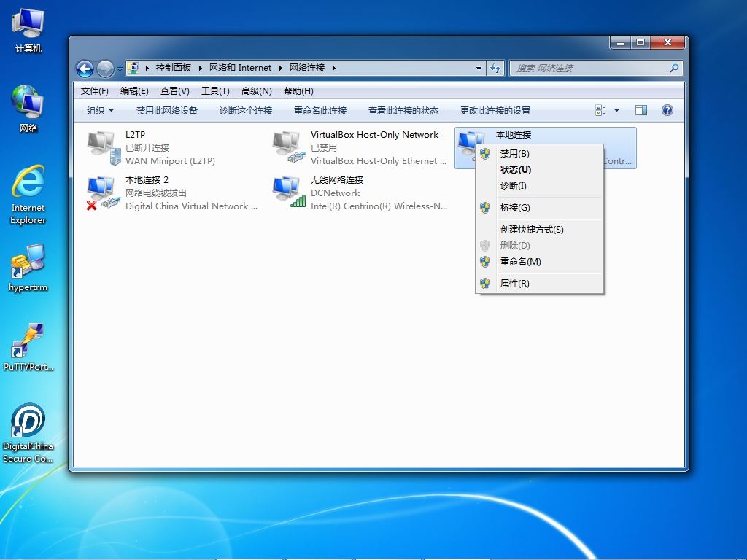Open the hypertrm desktop shortcut
747x560 pixels.
click(28, 267)
